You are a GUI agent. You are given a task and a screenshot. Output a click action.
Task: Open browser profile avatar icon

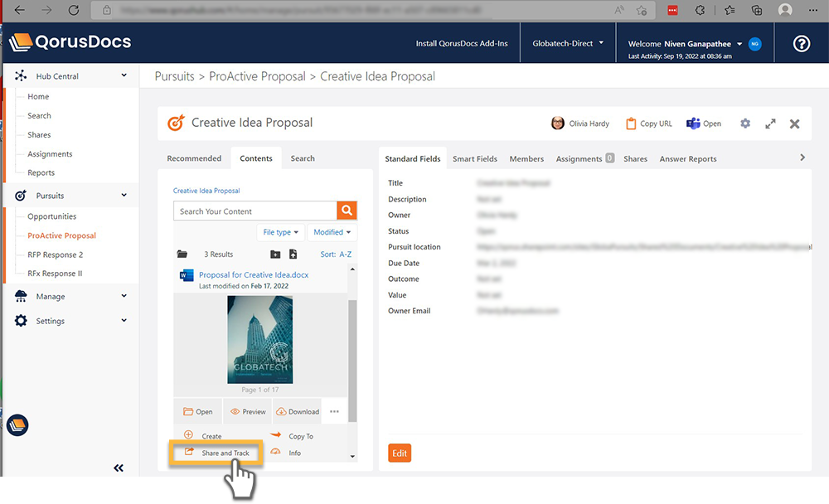pos(785,10)
